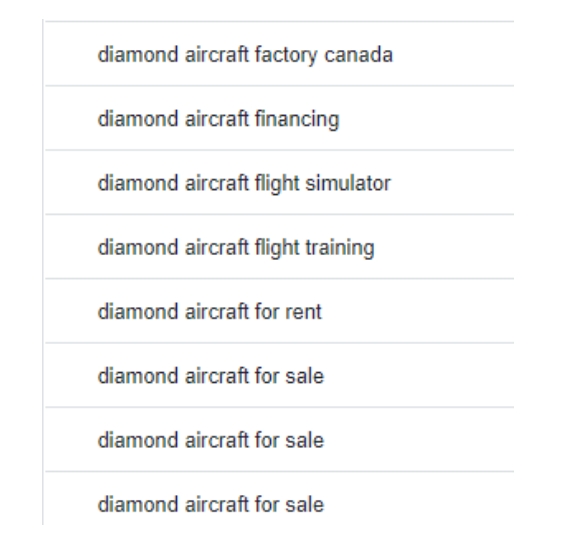Choose the second 'diamond aircraft for sale' row
This screenshot has width=566, height=558.
(279, 440)
